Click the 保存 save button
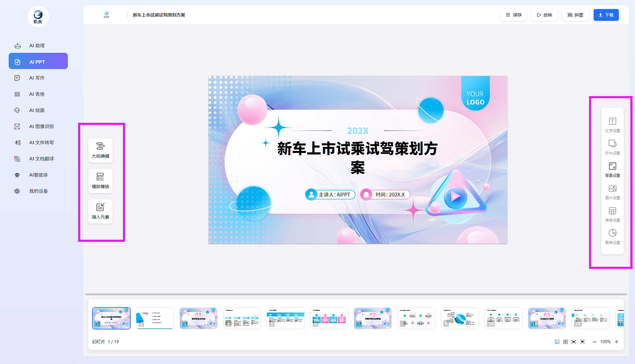635x364 pixels. [514, 15]
